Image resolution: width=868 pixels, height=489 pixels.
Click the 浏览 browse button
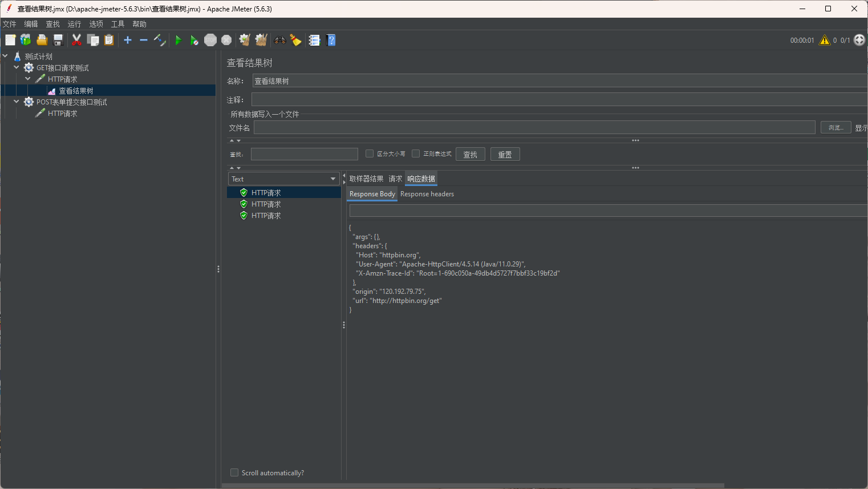836,127
